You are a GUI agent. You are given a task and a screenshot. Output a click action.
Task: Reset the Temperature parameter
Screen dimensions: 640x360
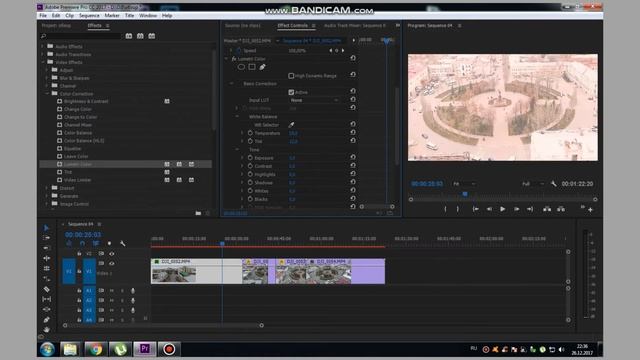click(353, 133)
